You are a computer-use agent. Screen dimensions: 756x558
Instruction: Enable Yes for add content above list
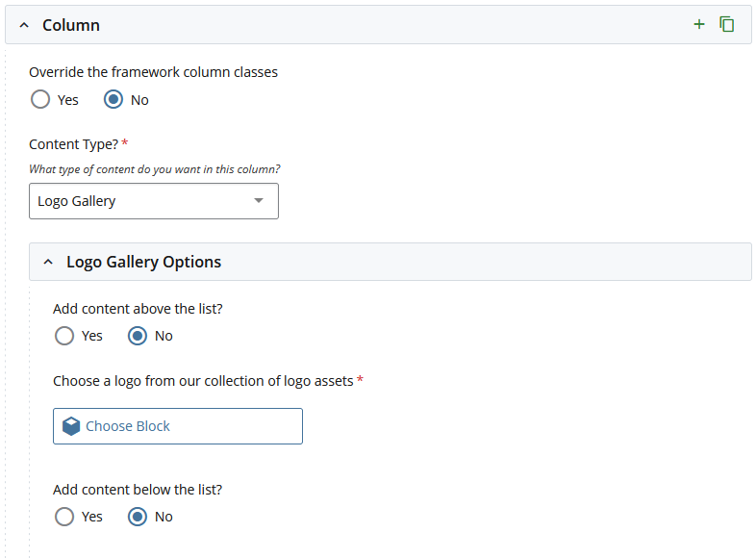click(64, 336)
